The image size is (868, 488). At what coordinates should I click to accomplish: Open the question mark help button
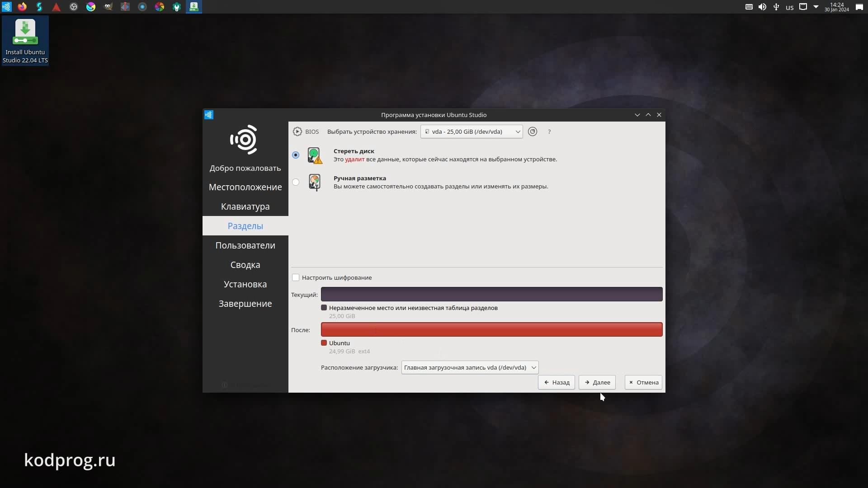549,131
